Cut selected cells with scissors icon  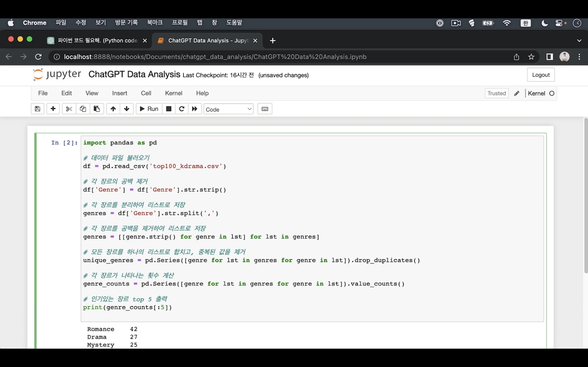click(x=69, y=109)
